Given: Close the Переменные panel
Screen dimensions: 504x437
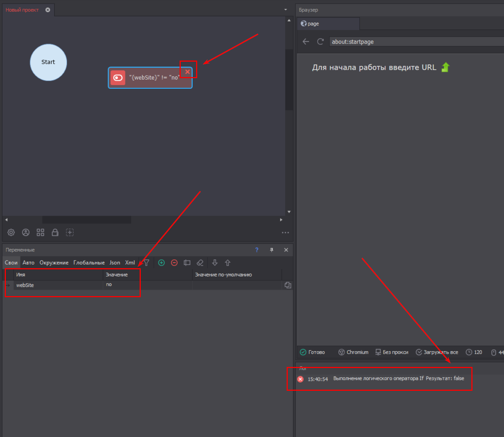Looking at the screenshot, I should (x=286, y=250).
